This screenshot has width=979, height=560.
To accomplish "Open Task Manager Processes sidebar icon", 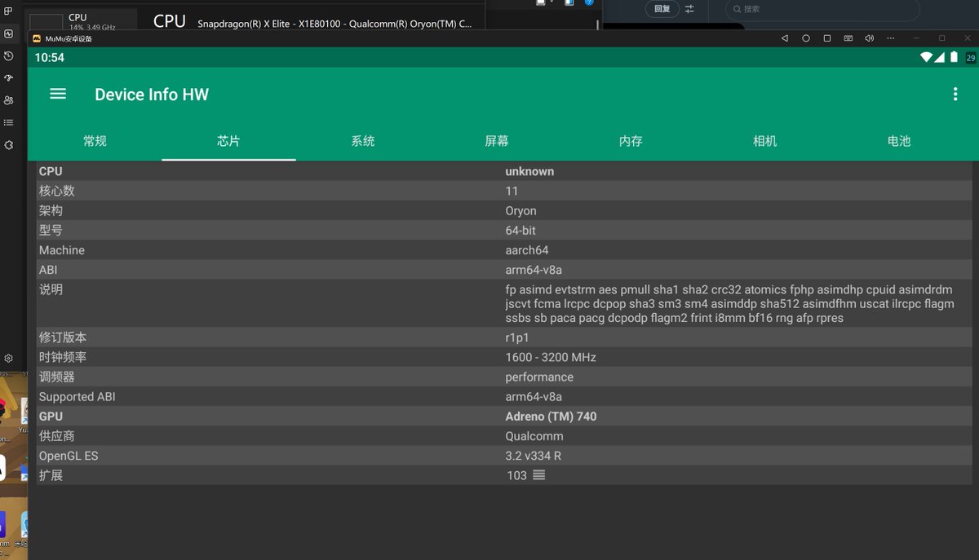I will click(8, 11).
